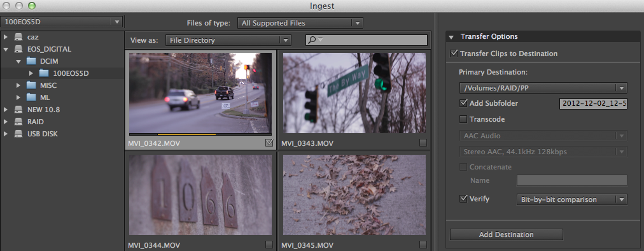The width and height of the screenshot is (644, 251).
Task: Click the MVI_0342.MOV scrub progress bar
Action: click(x=200, y=134)
